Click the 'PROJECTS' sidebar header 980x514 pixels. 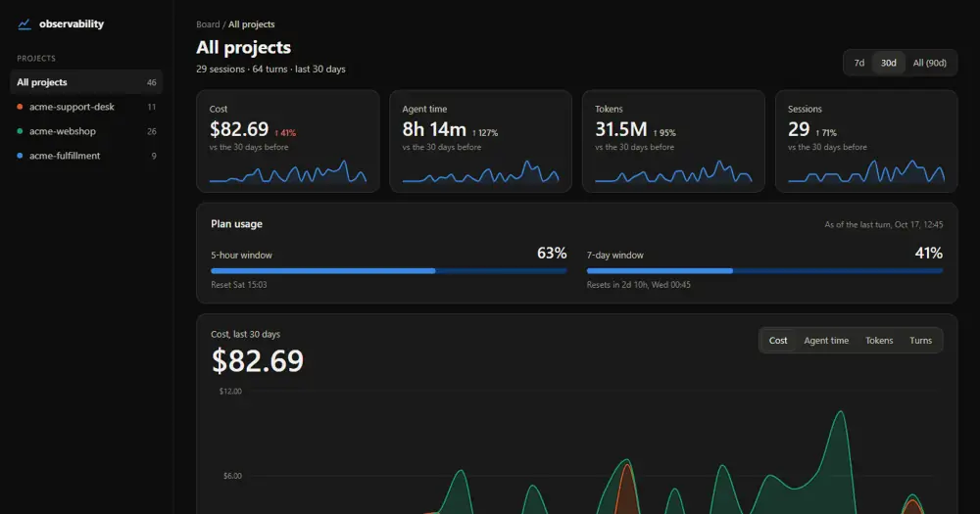point(36,58)
